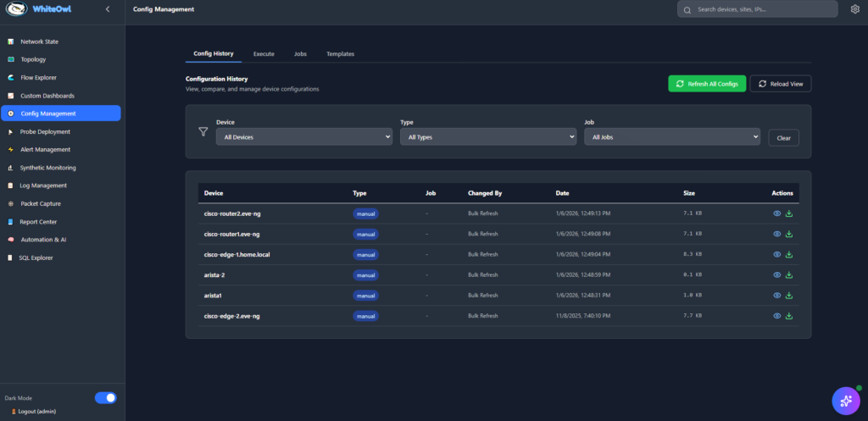Open the Job filter dropdown

pyautogui.click(x=671, y=136)
